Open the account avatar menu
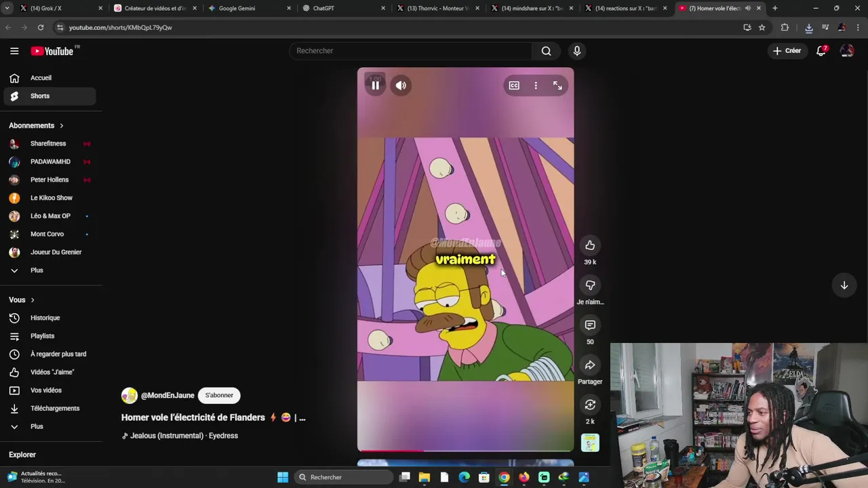Image resolution: width=868 pixels, height=488 pixels. point(846,51)
